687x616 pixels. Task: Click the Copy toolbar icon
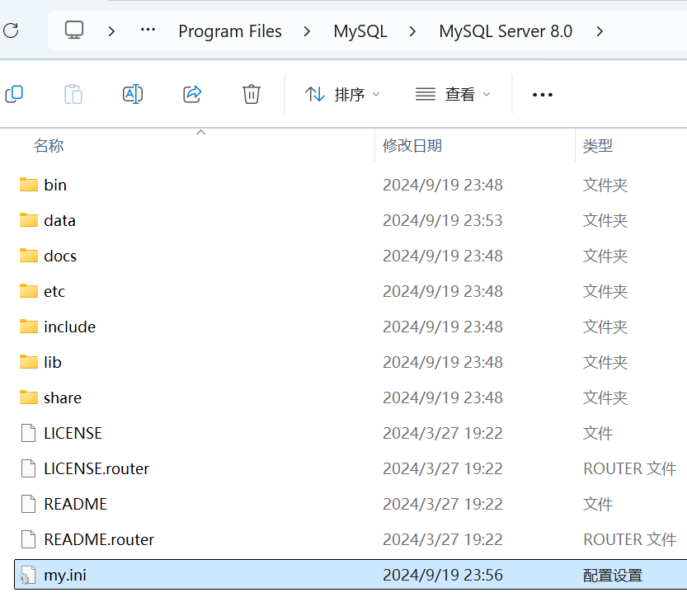(14, 94)
